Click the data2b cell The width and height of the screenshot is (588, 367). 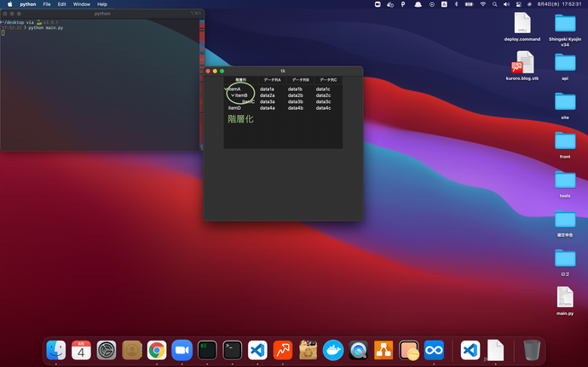tap(295, 95)
